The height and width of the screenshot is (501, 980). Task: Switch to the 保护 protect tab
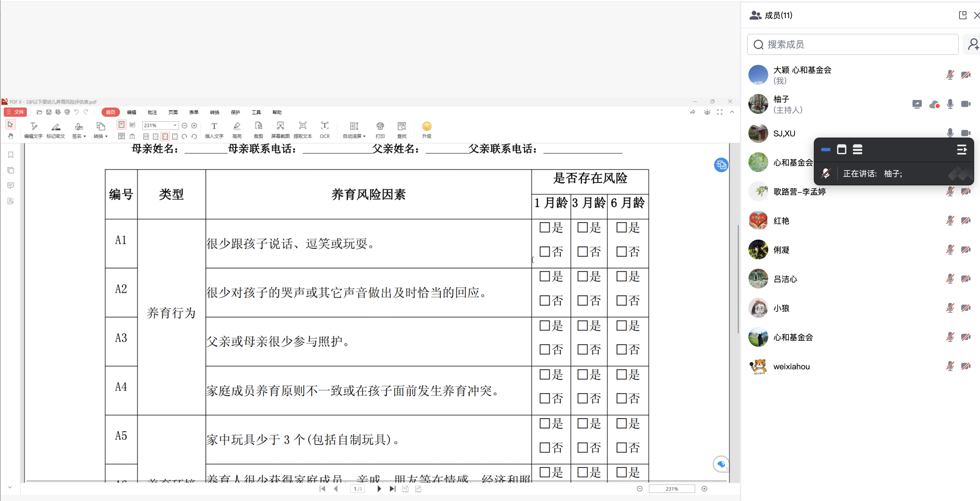point(235,112)
